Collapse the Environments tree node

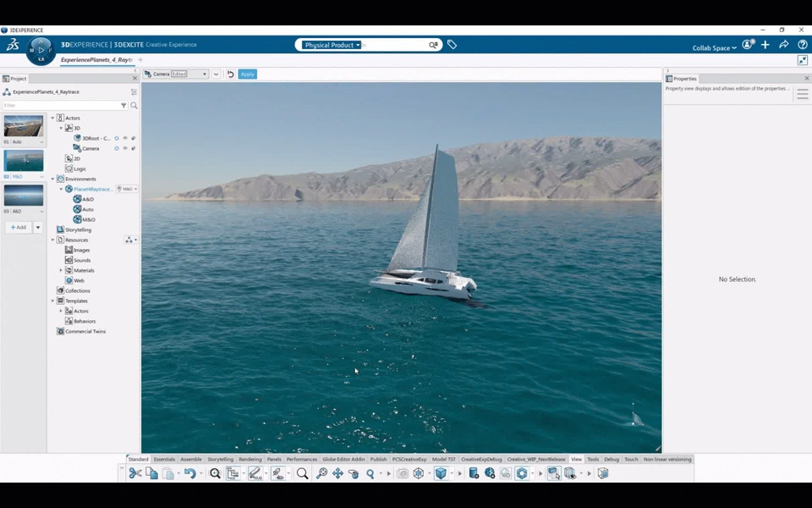pyautogui.click(x=52, y=179)
